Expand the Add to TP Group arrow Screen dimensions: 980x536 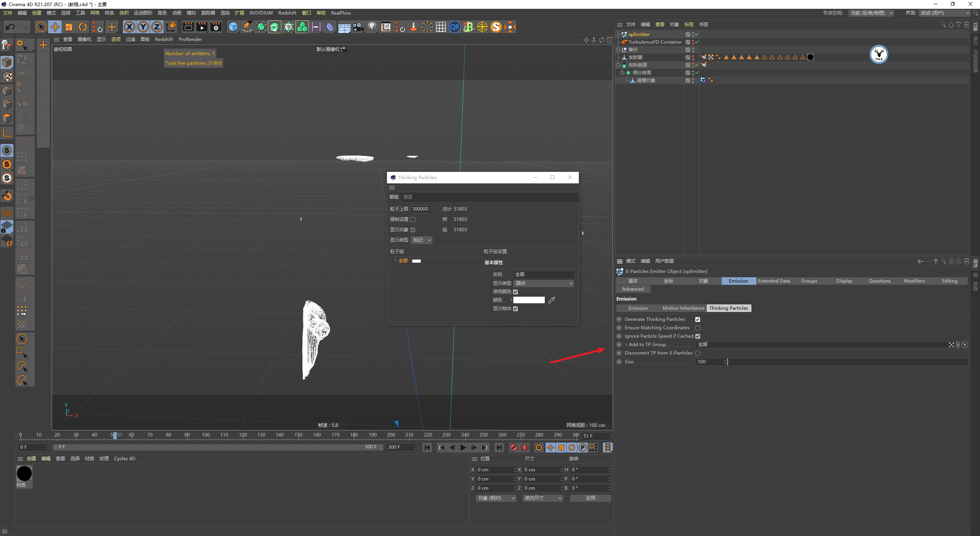pos(626,345)
